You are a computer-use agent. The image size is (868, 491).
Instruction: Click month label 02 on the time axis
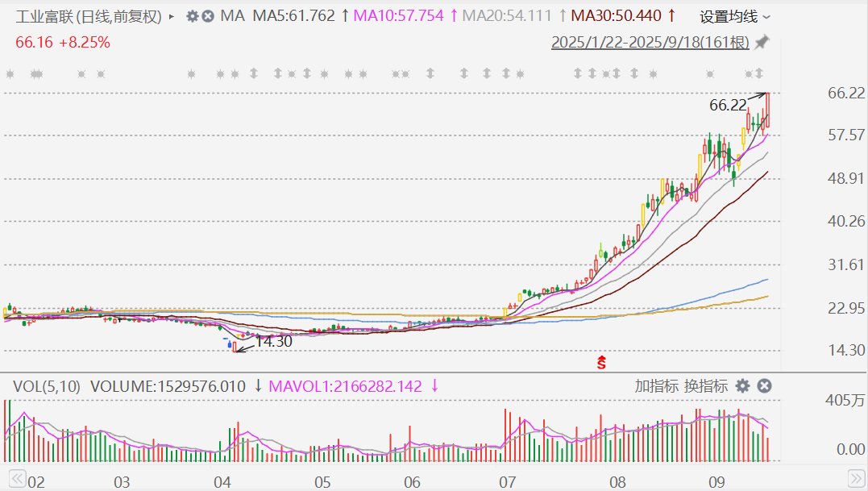coord(36,482)
